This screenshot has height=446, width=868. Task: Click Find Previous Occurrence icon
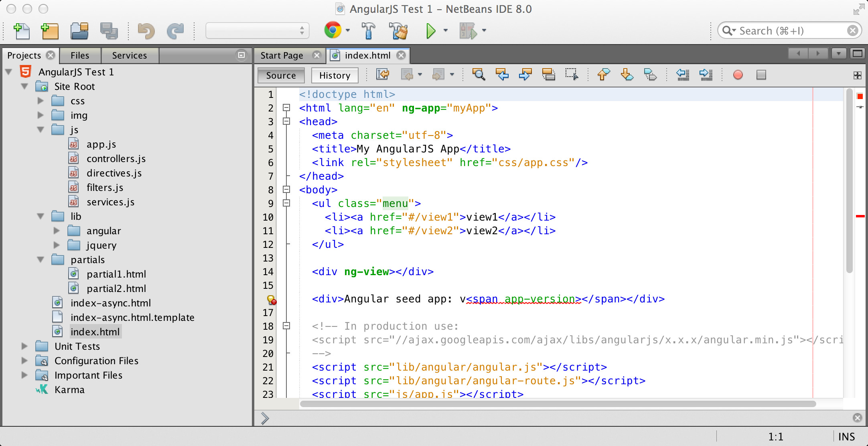[x=502, y=75]
